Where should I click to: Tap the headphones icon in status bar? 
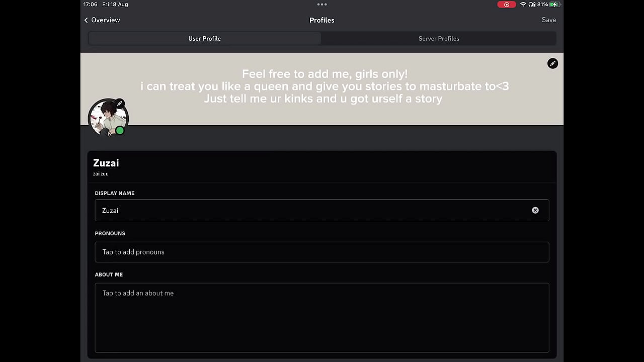click(531, 5)
